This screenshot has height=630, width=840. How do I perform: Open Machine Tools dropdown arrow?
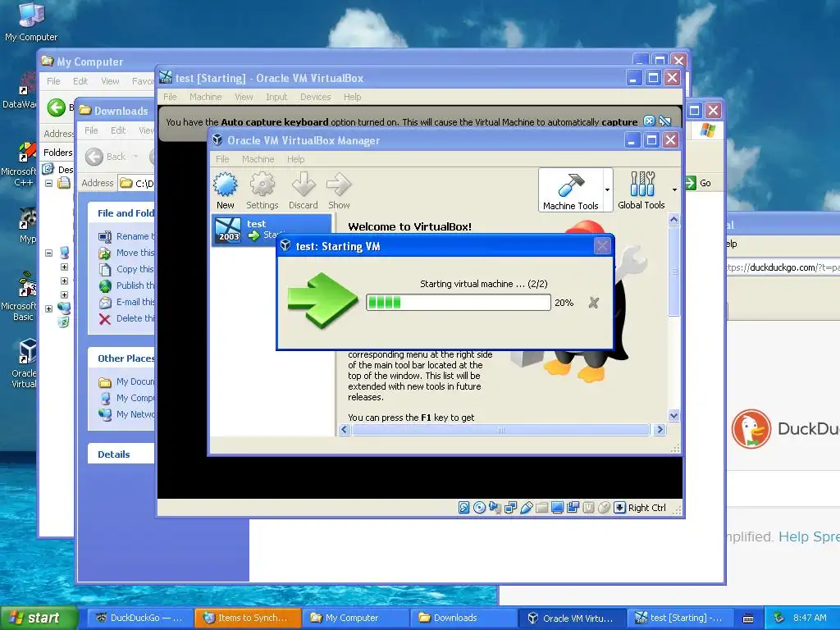(x=608, y=189)
